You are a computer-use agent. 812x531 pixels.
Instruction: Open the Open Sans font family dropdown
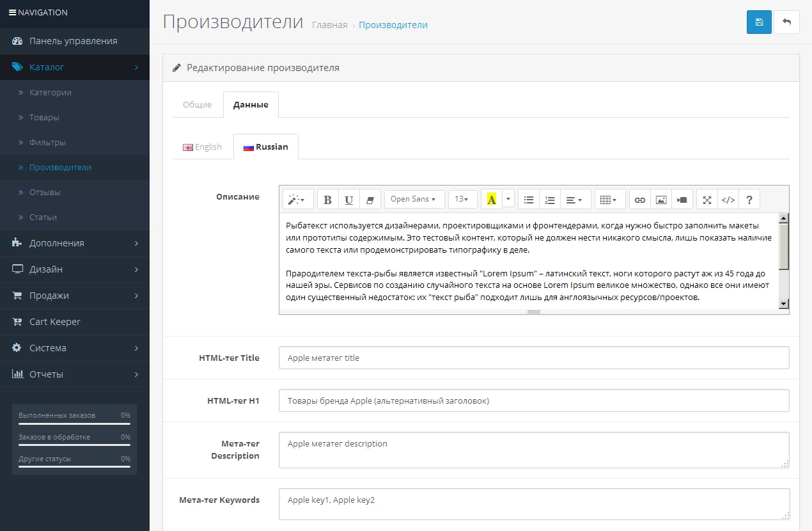click(x=414, y=200)
